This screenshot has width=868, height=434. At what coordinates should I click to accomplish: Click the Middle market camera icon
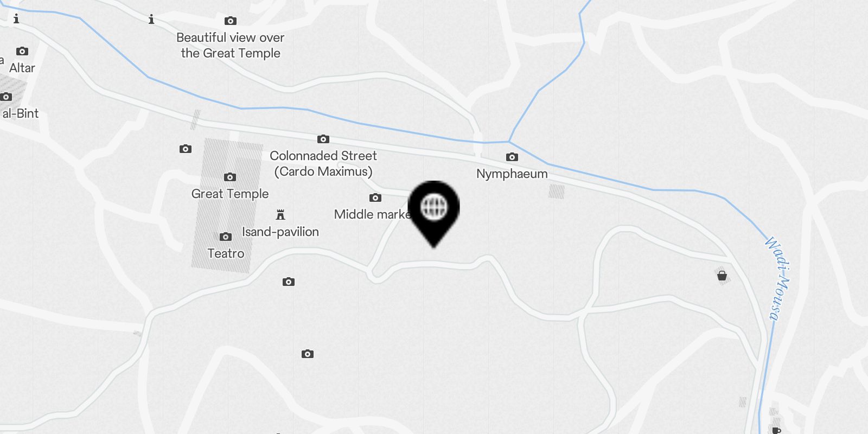[x=375, y=197]
